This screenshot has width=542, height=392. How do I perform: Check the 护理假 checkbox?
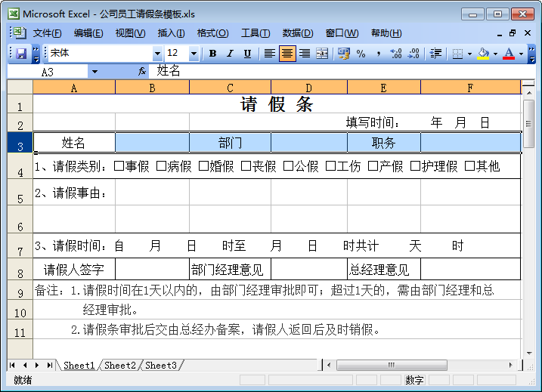[x=415, y=165]
